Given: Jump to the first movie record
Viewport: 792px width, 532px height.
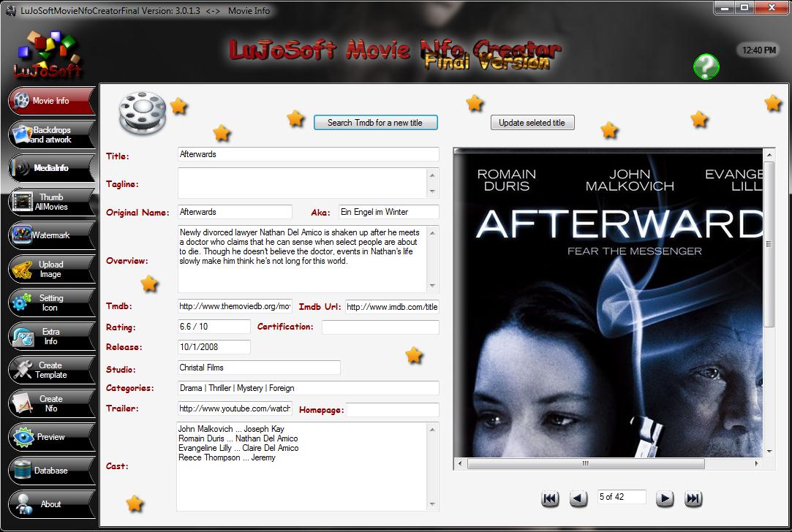Looking at the screenshot, I should point(549,498).
